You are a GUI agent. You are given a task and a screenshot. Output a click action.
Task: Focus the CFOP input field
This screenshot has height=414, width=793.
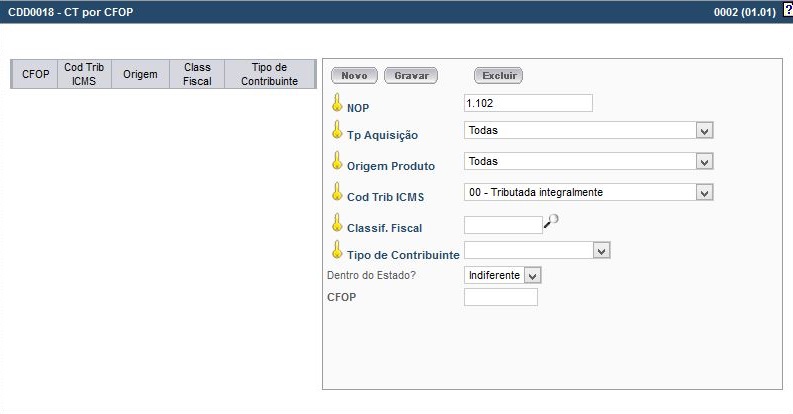tap(501, 297)
